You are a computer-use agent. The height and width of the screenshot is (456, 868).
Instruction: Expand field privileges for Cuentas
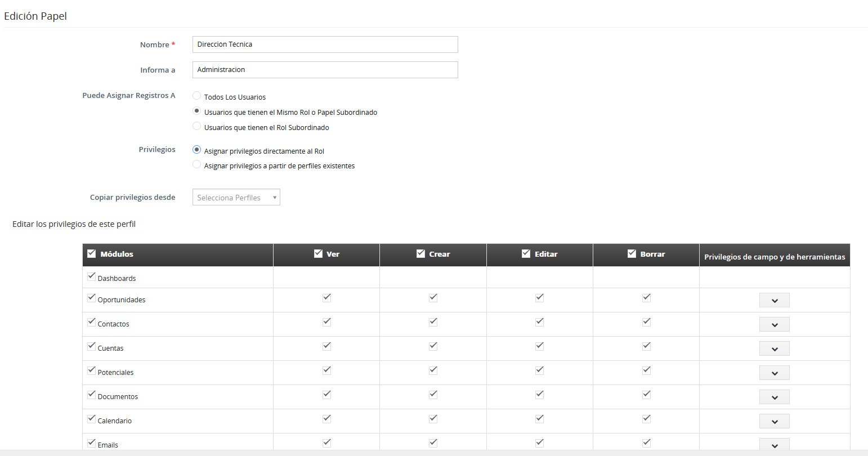point(775,348)
